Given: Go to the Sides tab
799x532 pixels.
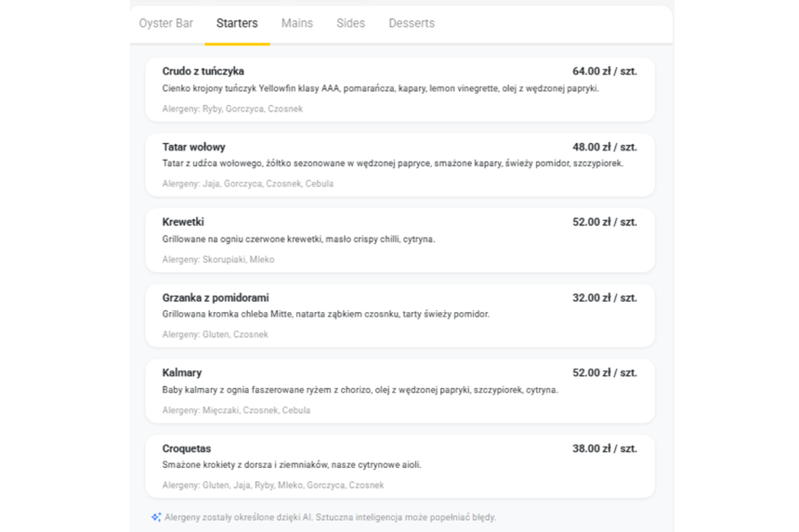Looking at the screenshot, I should (x=350, y=23).
